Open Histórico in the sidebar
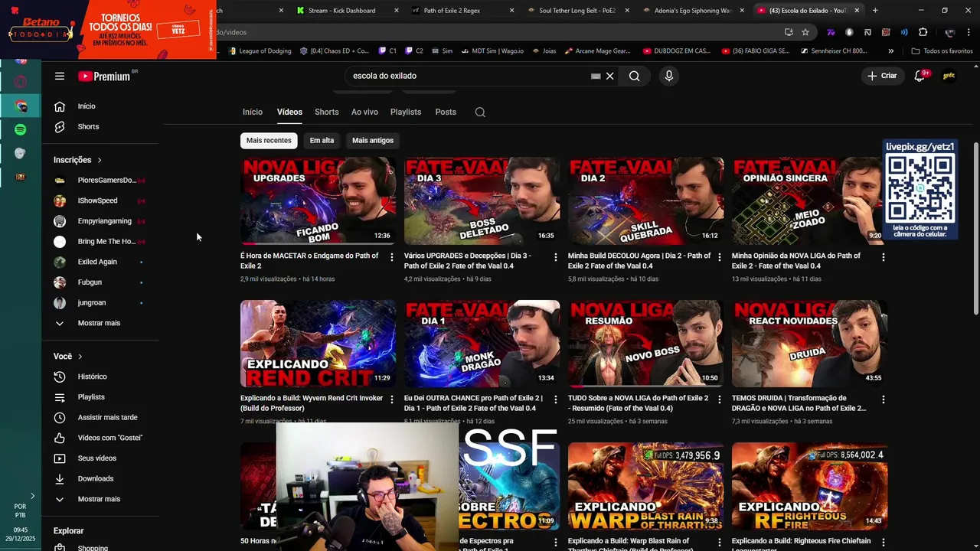The width and height of the screenshot is (980, 551). [92, 377]
